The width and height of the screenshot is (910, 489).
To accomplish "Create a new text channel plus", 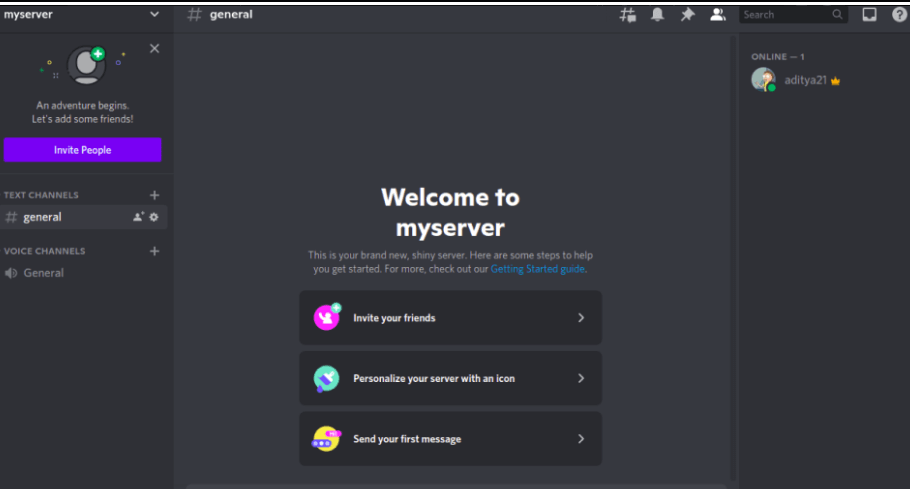I will (x=154, y=195).
